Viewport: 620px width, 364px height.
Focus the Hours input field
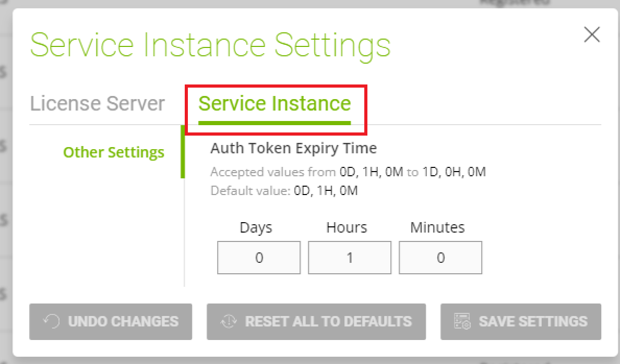tap(349, 258)
